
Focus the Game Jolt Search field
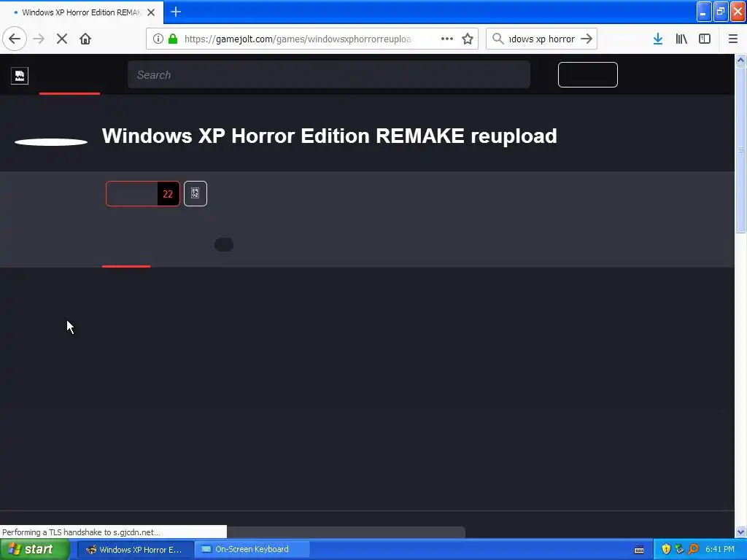tap(329, 75)
